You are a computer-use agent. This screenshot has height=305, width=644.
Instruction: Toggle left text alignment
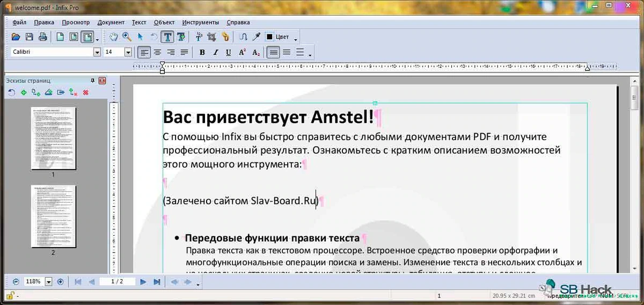point(144,52)
